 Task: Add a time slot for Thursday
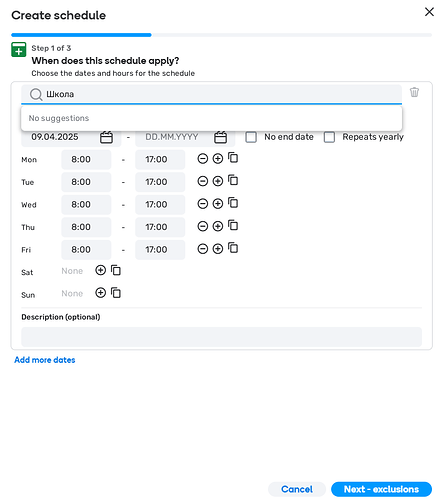(218, 226)
